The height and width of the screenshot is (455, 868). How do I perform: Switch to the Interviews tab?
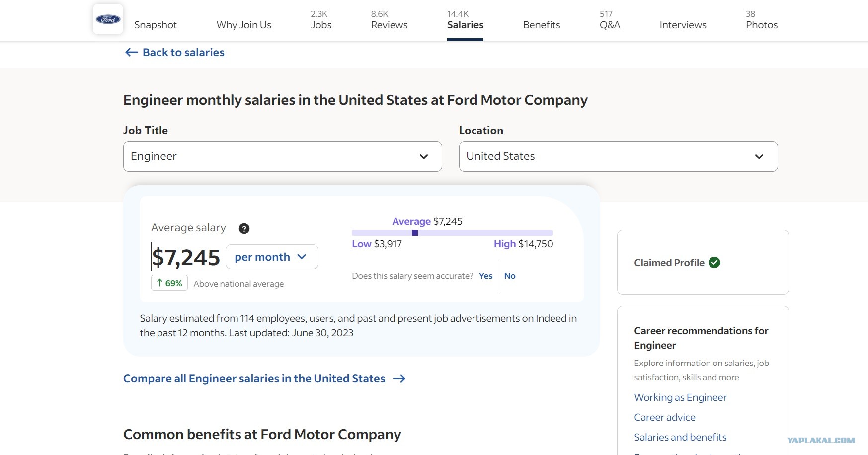(x=683, y=25)
